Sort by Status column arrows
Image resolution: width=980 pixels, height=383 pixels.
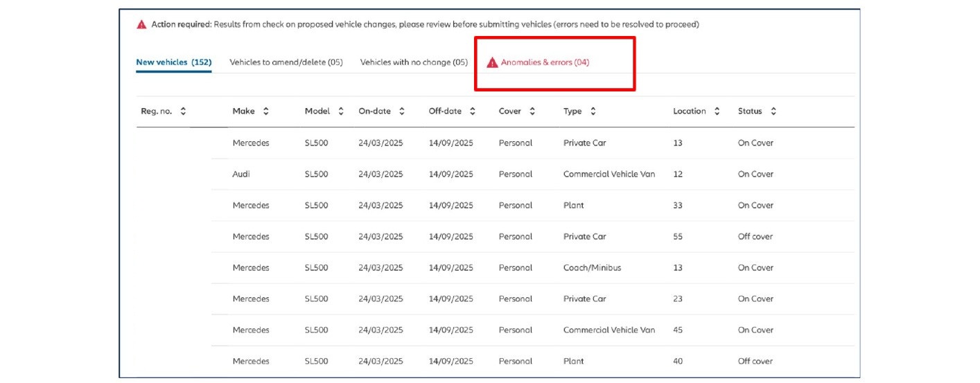[x=773, y=112]
